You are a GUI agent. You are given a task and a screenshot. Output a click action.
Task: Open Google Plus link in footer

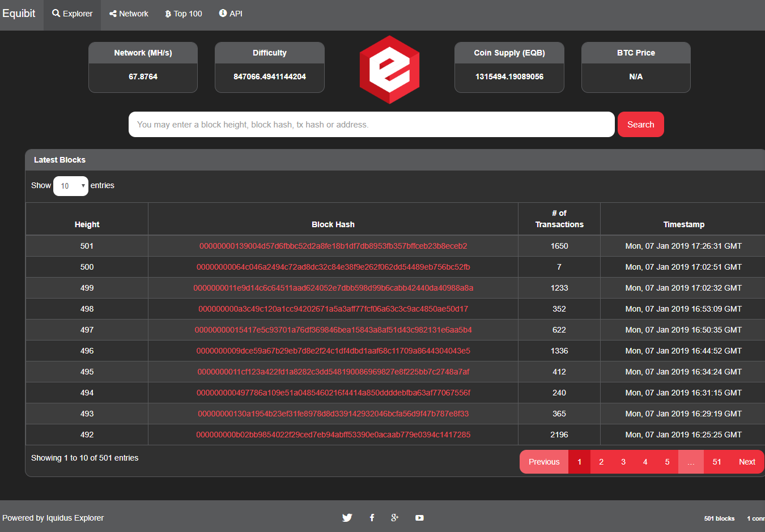click(395, 518)
